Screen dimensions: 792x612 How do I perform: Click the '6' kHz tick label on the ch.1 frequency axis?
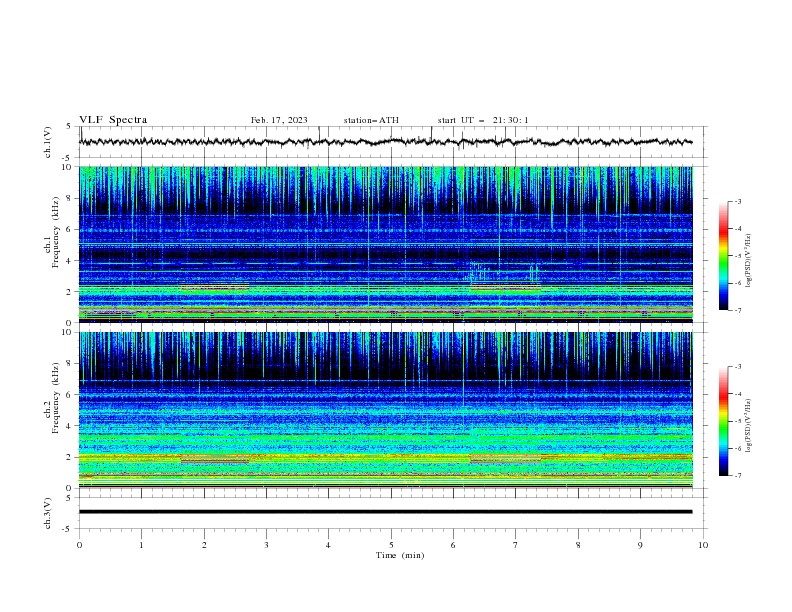coord(70,229)
